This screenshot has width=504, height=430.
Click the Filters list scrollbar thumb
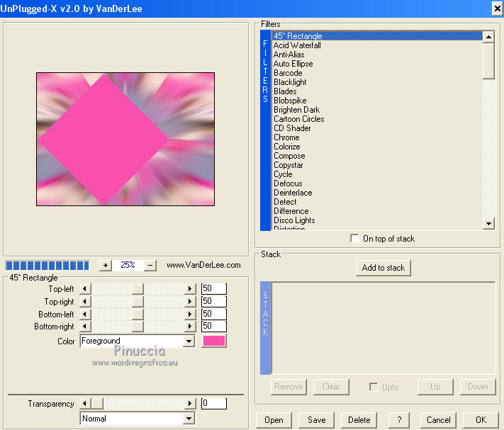(488, 61)
